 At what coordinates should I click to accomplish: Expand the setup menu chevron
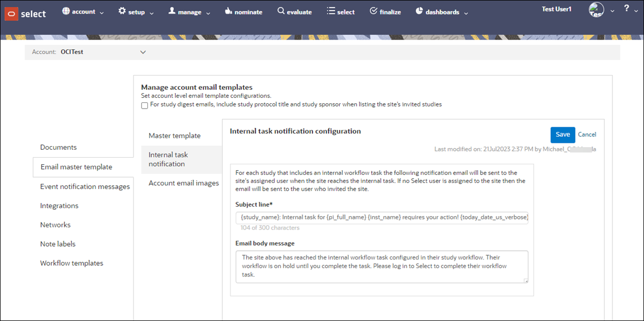[152, 13]
